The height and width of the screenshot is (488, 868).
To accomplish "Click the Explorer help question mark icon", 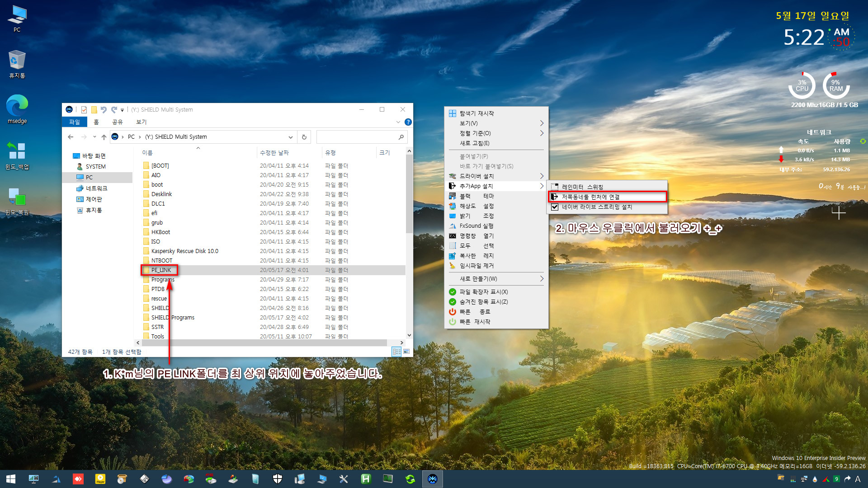I will [x=408, y=122].
